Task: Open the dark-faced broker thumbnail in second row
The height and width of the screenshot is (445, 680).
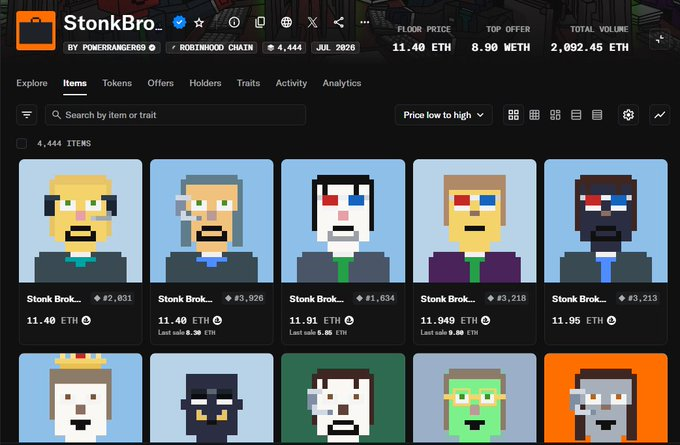Action: point(212,398)
